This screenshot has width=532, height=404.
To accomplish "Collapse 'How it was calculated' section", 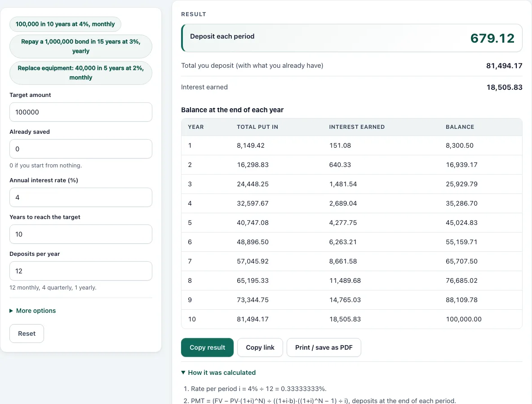I will tap(218, 373).
